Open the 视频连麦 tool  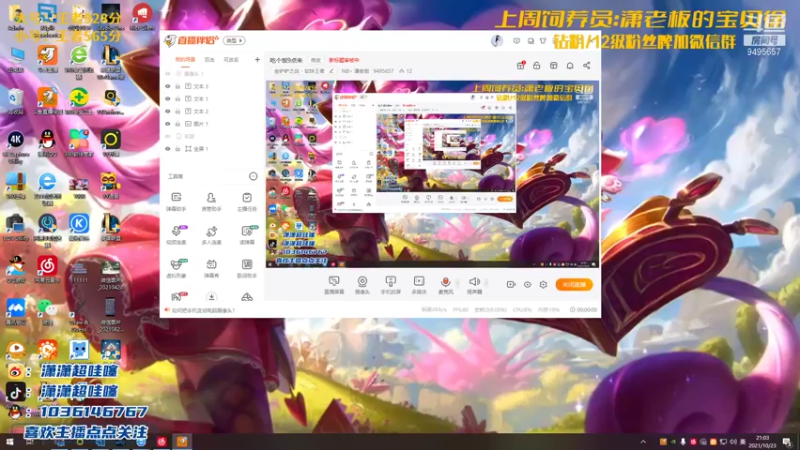coord(176,235)
